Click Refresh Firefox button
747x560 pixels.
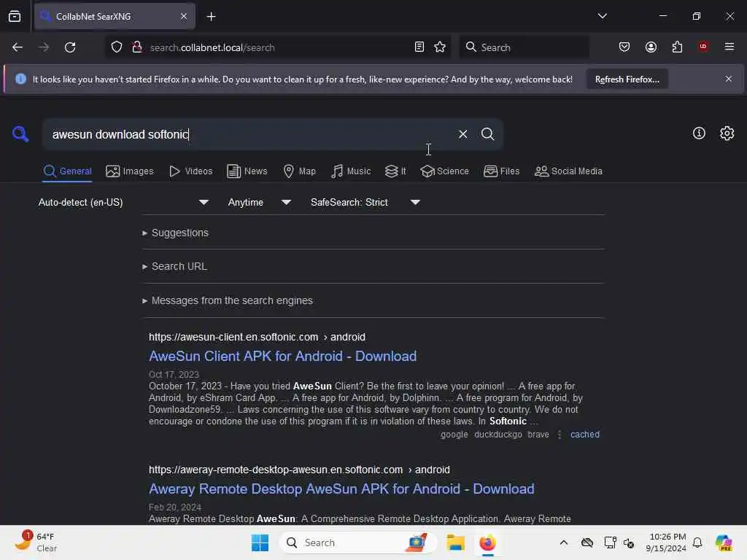click(627, 79)
